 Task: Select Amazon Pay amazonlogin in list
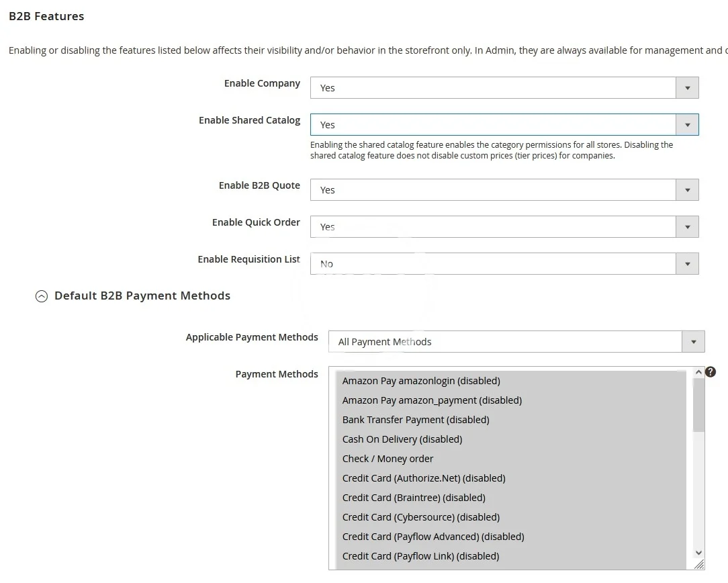[x=421, y=381]
